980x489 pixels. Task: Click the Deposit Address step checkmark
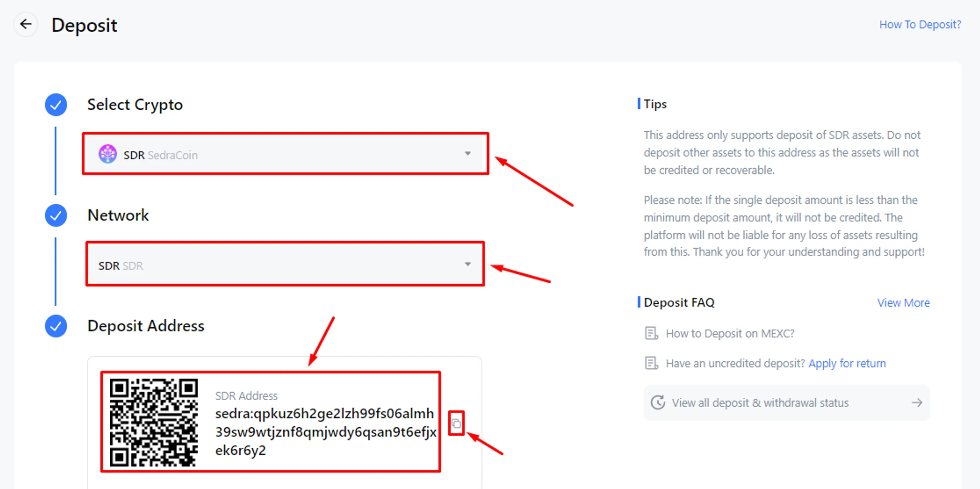[56, 326]
